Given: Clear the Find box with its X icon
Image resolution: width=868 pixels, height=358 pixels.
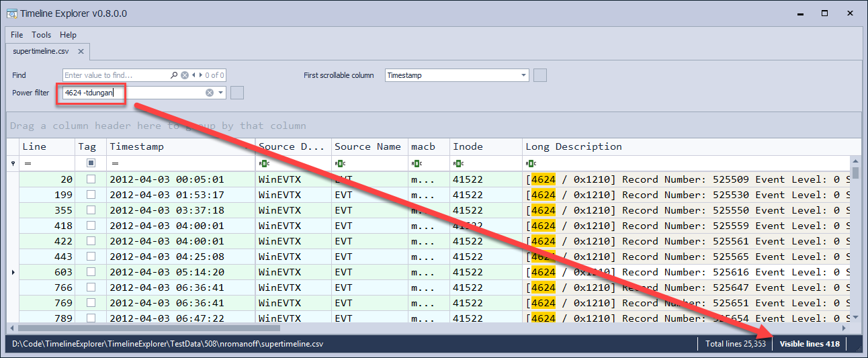Looking at the screenshot, I should [185, 75].
